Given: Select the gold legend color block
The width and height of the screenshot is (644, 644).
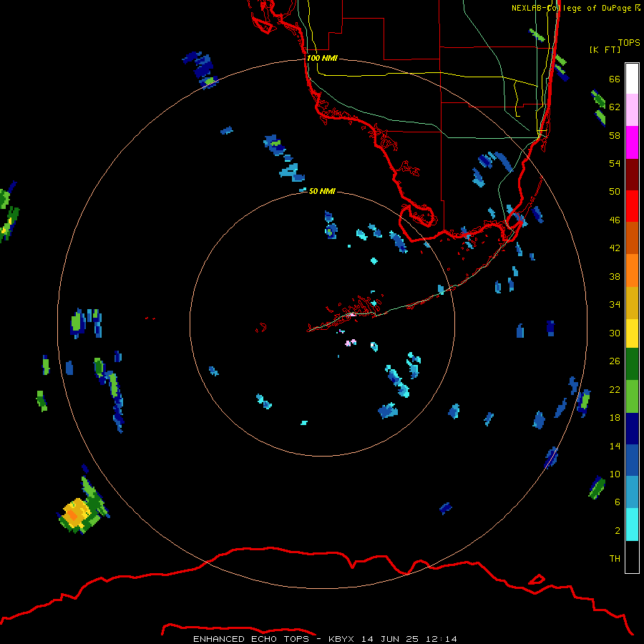Looking at the screenshot, I should pyautogui.click(x=632, y=303).
